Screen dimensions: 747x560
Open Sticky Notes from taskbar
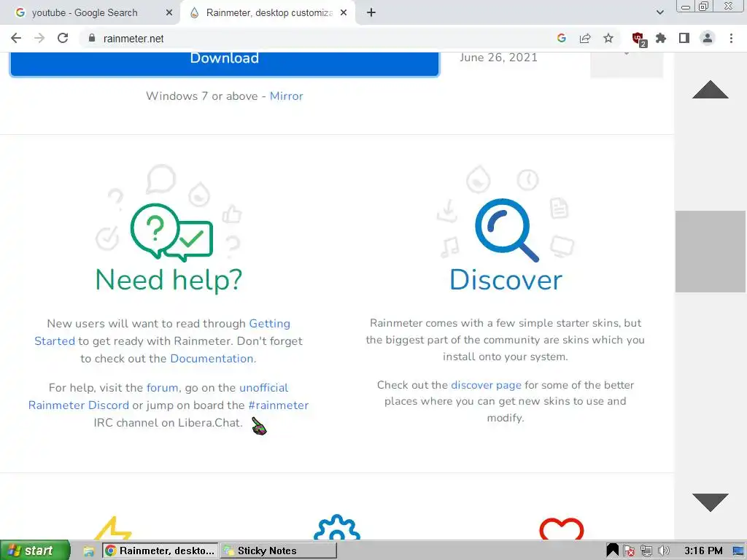279,551
